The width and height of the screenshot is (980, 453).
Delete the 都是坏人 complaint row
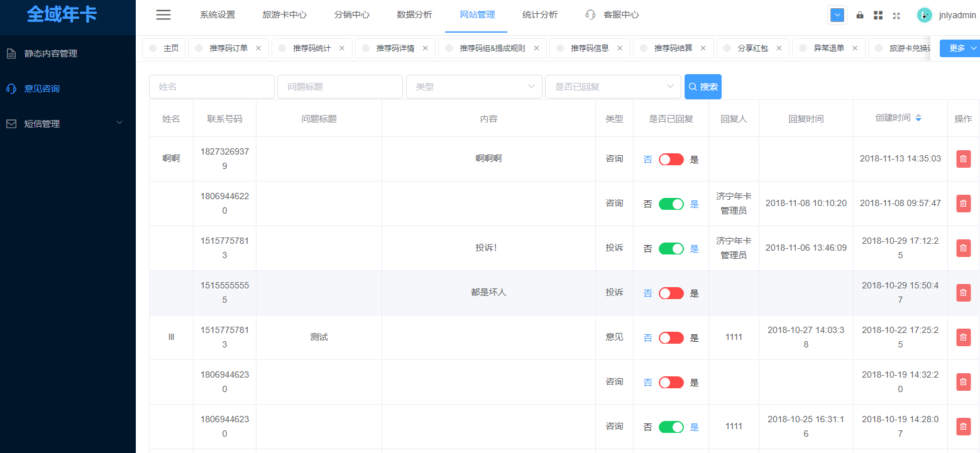963,293
